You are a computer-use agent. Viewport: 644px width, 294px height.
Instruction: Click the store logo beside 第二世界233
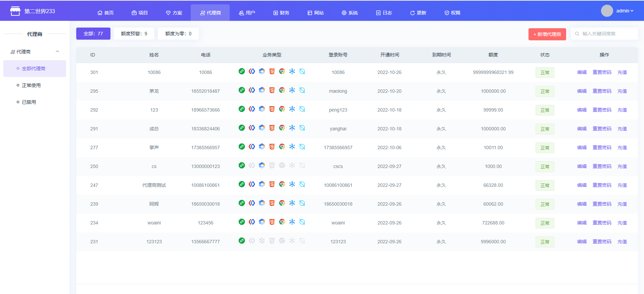[x=15, y=11]
